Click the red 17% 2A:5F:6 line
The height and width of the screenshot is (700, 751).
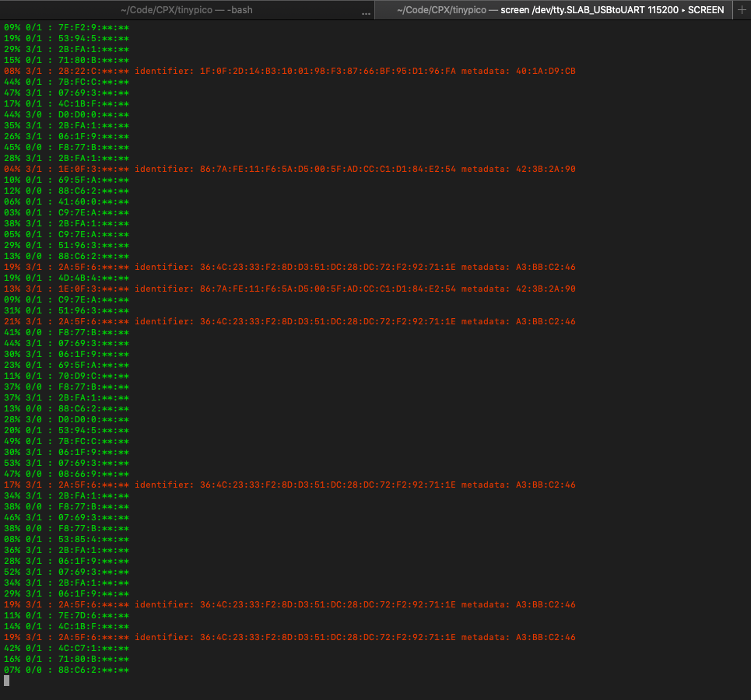point(67,485)
